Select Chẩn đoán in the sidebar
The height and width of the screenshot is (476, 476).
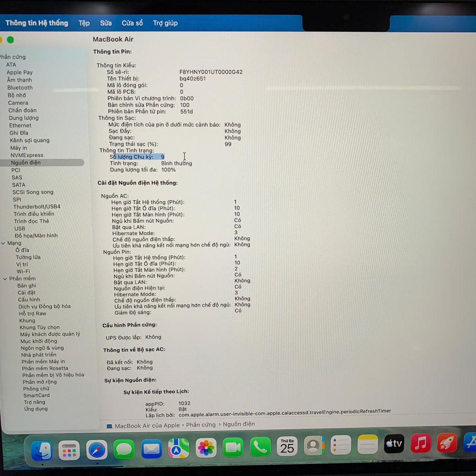22,110
